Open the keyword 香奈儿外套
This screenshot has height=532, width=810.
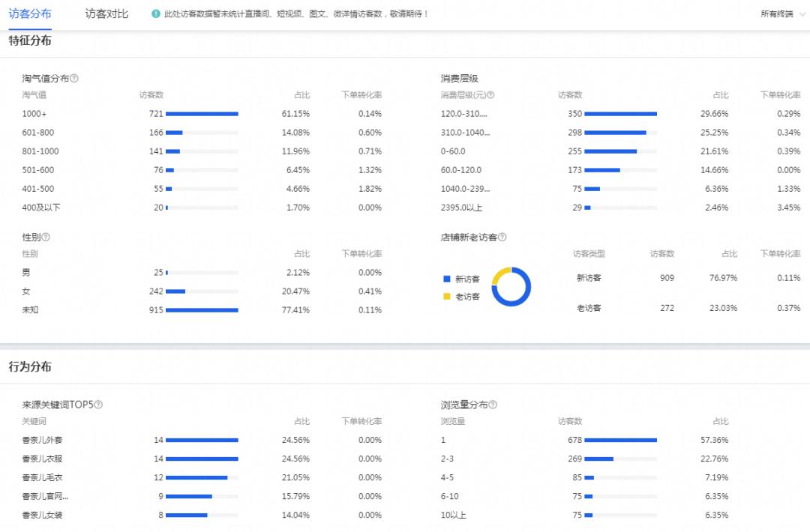click(41, 440)
